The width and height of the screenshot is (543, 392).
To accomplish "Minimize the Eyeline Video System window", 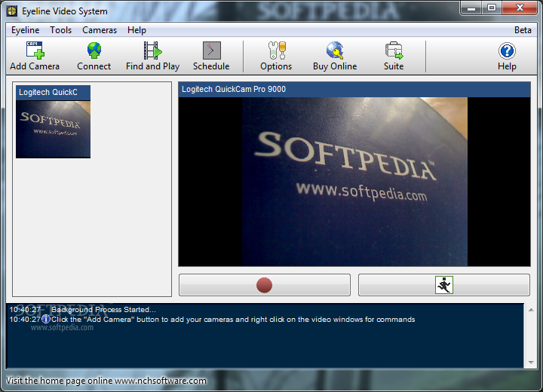I will (x=471, y=8).
